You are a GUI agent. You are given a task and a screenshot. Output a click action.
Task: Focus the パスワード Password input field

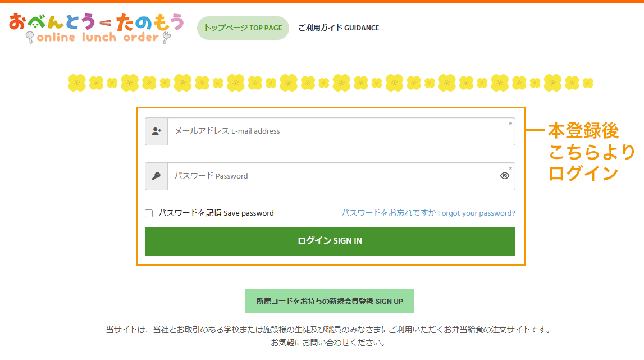tap(331, 176)
